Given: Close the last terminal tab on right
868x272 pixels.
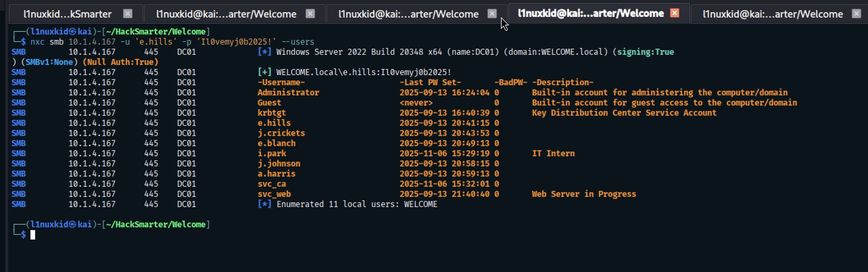Looking at the screenshot, I should pyautogui.click(x=856, y=14).
